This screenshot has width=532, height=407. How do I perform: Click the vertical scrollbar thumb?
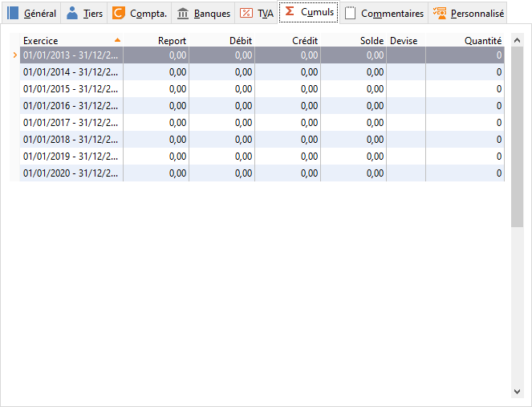pos(517,136)
